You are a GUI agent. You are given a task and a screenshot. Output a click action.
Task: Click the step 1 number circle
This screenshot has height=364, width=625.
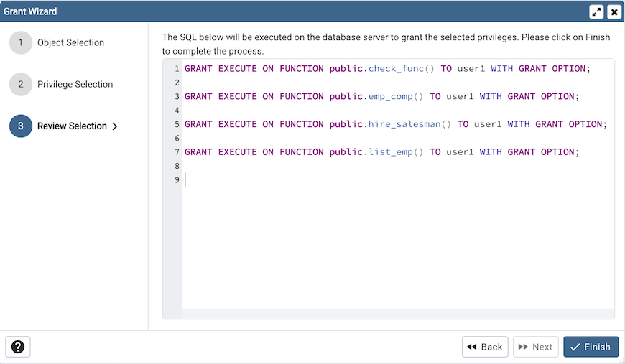point(21,42)
